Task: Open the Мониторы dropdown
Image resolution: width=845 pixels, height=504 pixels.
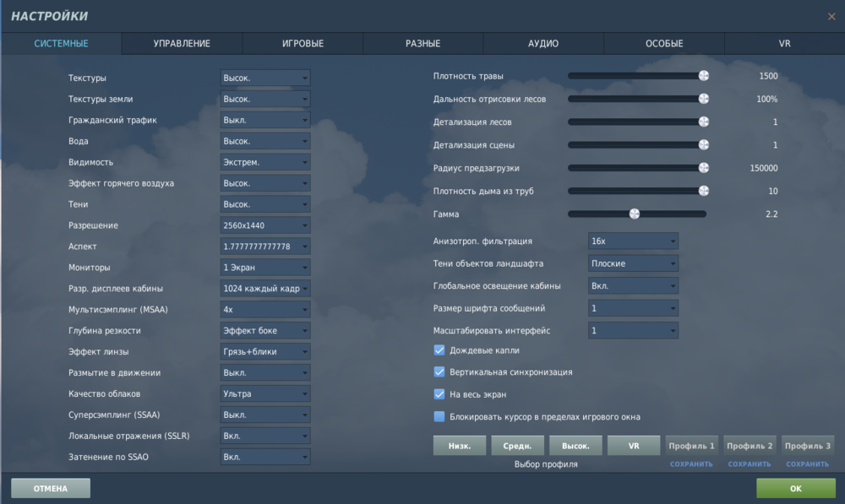Action: click(265, 267)
